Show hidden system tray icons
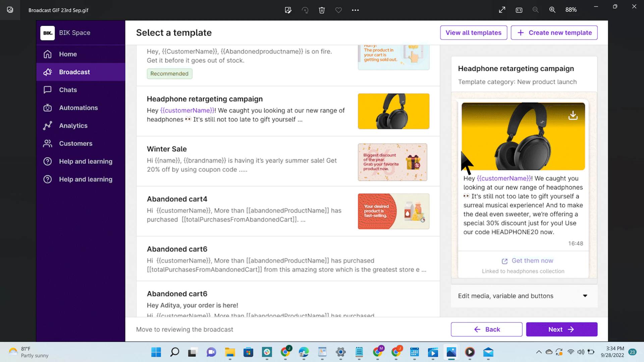The image size is (644, 362). click(539, 352)
